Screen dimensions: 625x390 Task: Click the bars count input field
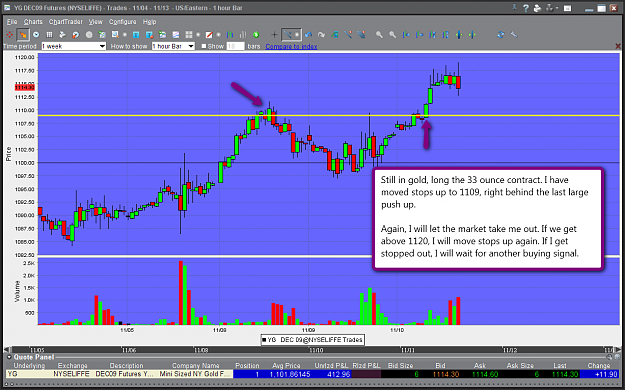(x=235, y=46)
